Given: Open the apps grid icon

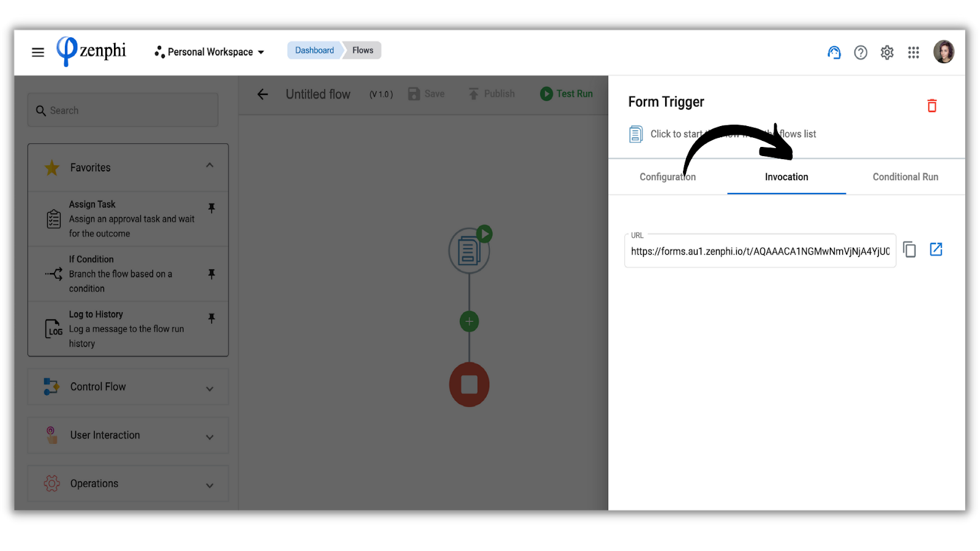Looking at the screenshot, I should click(913, 53).
